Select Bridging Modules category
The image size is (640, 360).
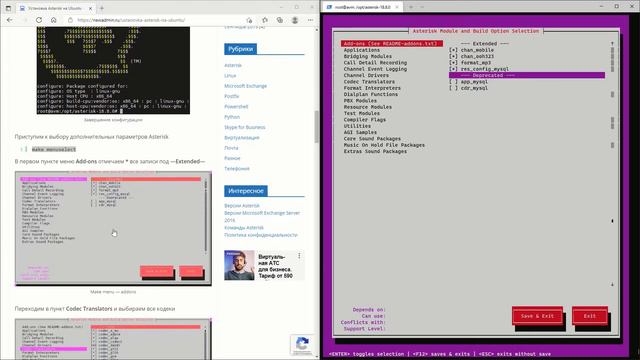368,56
